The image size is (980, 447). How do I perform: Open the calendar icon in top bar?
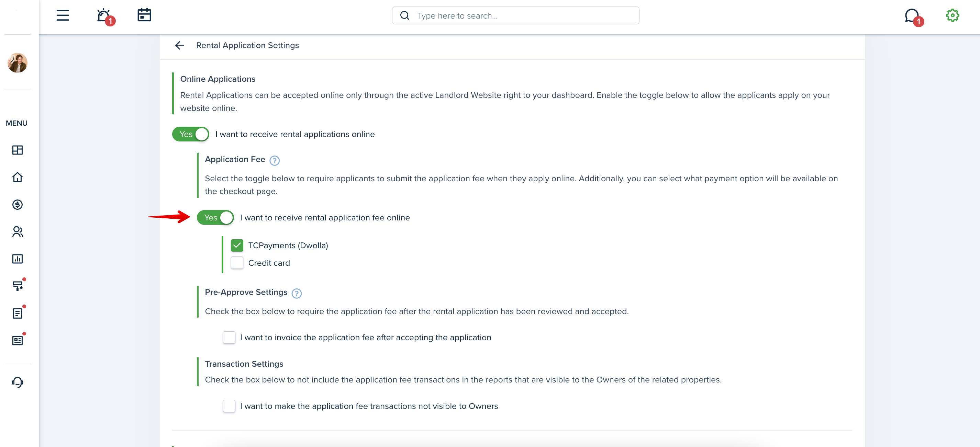[x=144, y=15]
